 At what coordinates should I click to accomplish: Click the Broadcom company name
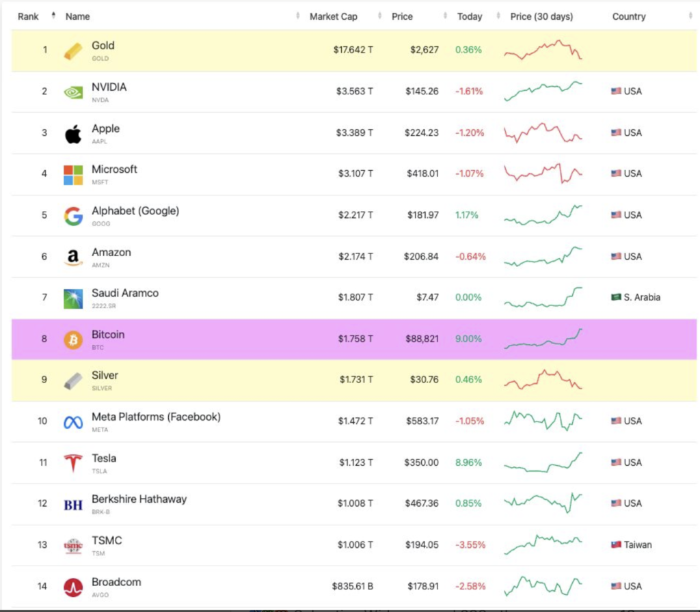(116, 582)
